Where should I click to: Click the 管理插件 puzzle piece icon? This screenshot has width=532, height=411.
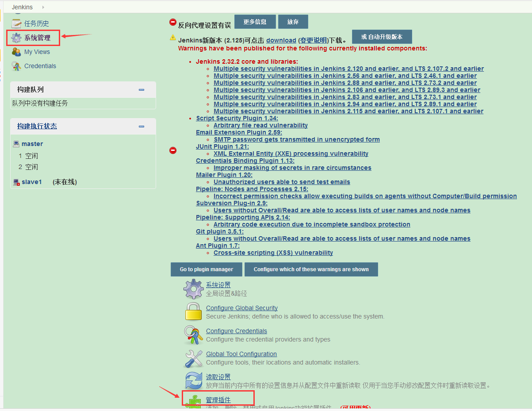click(193, 402)
